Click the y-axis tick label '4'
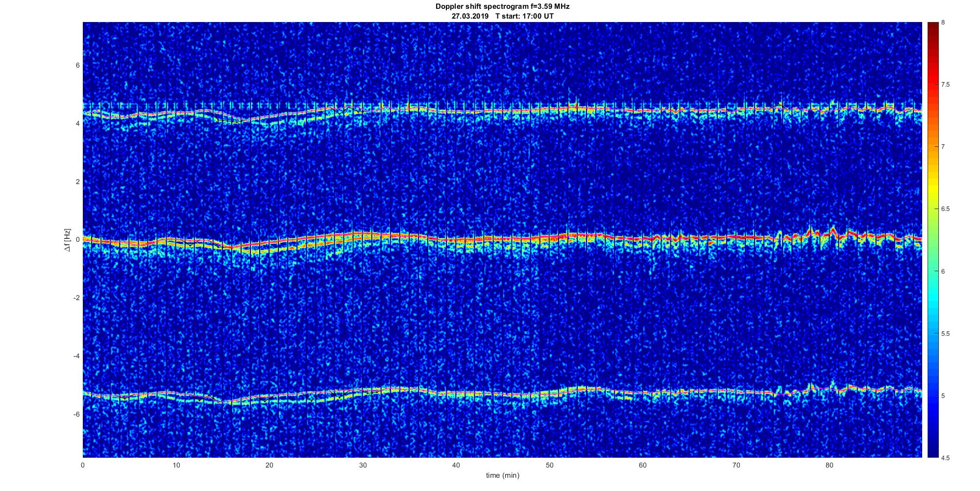 pyautogui.click(x=78, y=124)
